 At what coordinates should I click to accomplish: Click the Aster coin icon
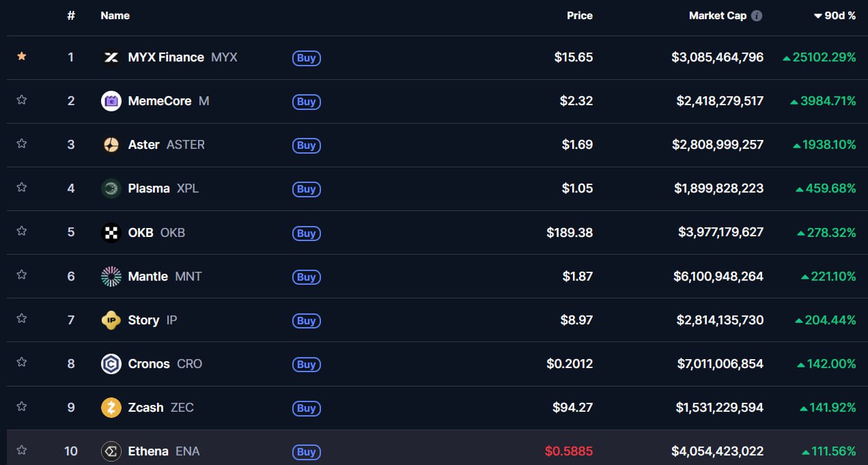[x=111, y=145]
